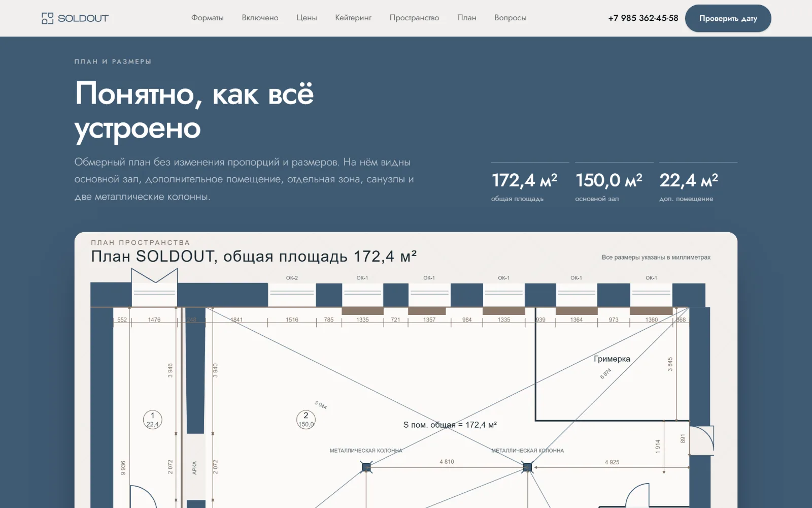Image resolution: width=812 pixels, height=508 pixels.
Task: Click the ОК-2 window label
Action: pos(292,278)
